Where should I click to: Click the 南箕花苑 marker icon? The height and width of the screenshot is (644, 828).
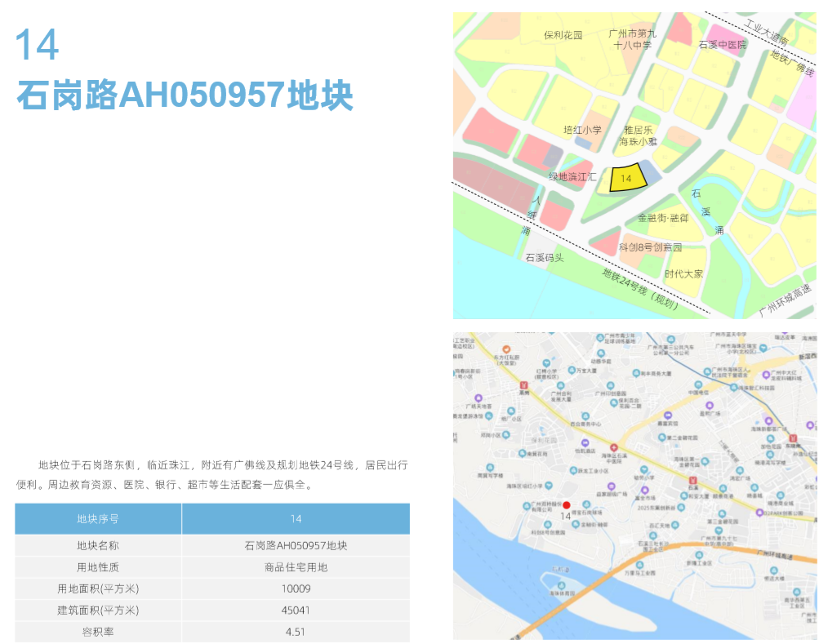click(522, 453)
